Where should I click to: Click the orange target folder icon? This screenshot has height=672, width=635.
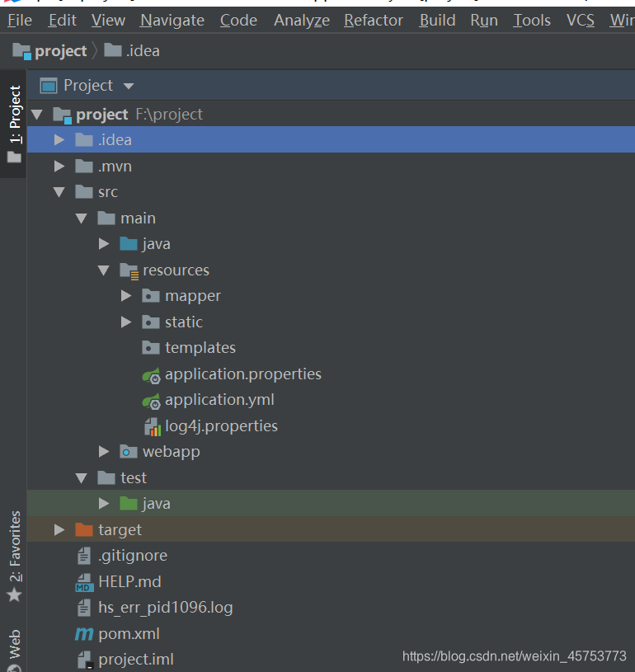tap(84, 529)
